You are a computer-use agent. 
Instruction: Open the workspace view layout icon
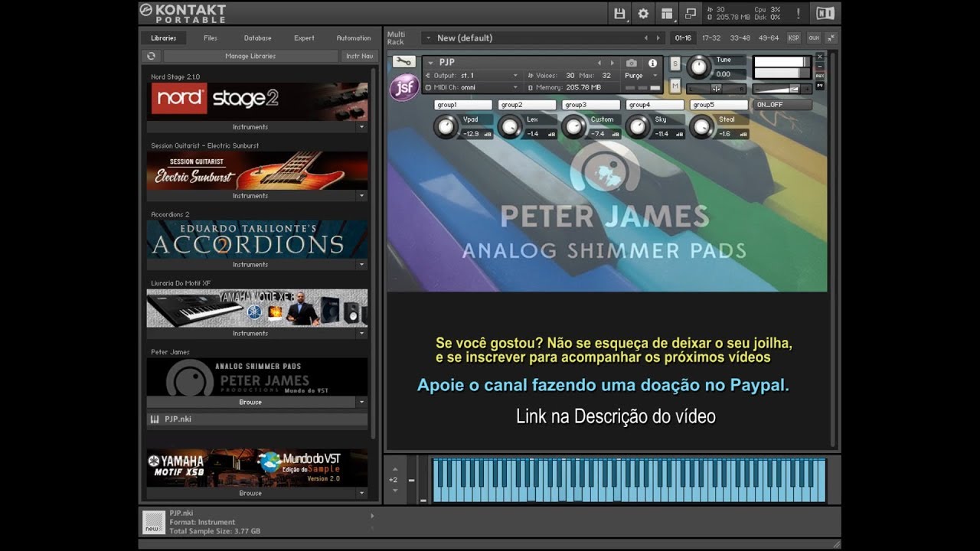pos(667,13)
